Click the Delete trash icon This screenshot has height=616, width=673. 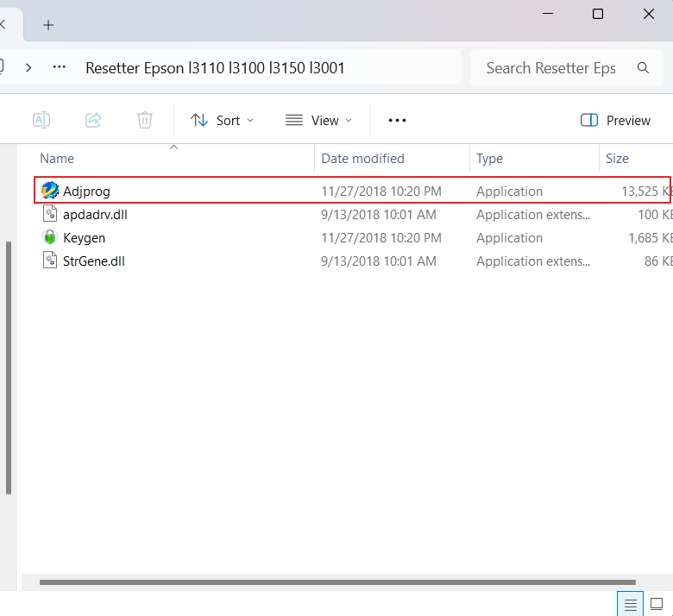click(x=145, y=120)
